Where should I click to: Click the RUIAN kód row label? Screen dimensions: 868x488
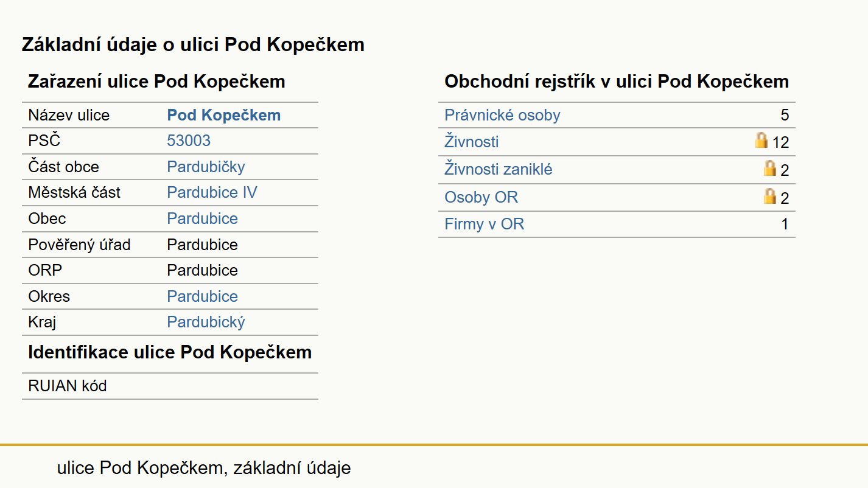[68, 386]
